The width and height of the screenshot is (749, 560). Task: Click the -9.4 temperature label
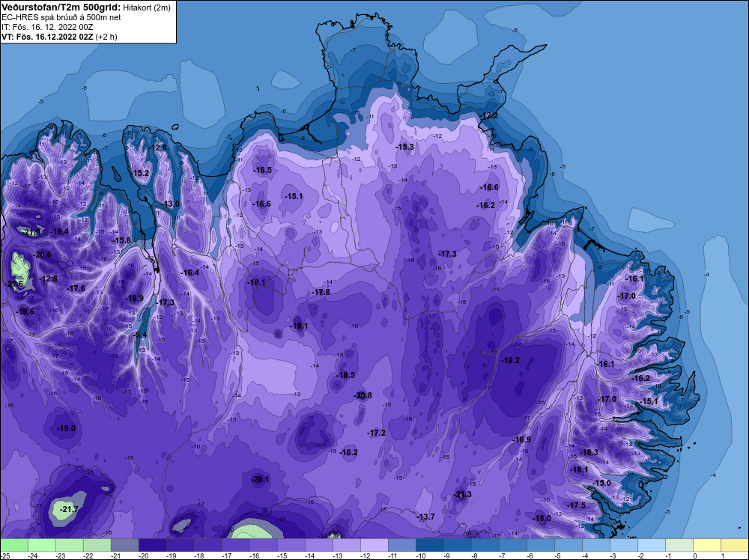tap(140, 335)
